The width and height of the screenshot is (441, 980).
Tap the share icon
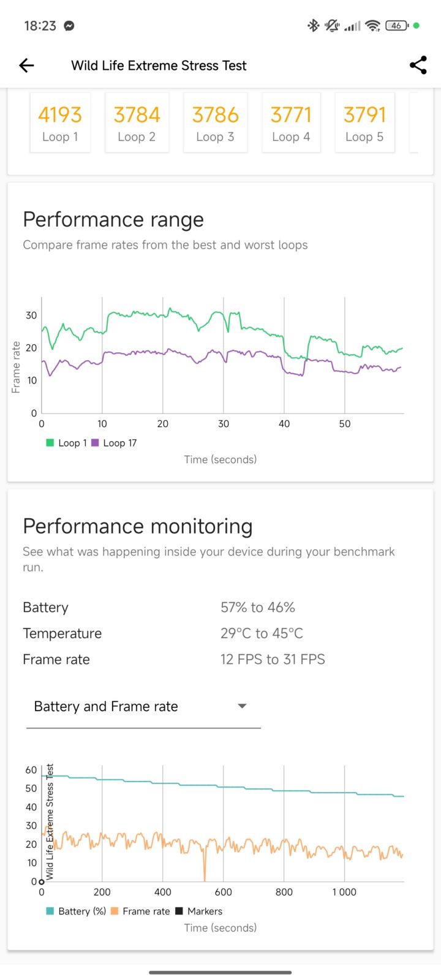[x=418, y=66]
